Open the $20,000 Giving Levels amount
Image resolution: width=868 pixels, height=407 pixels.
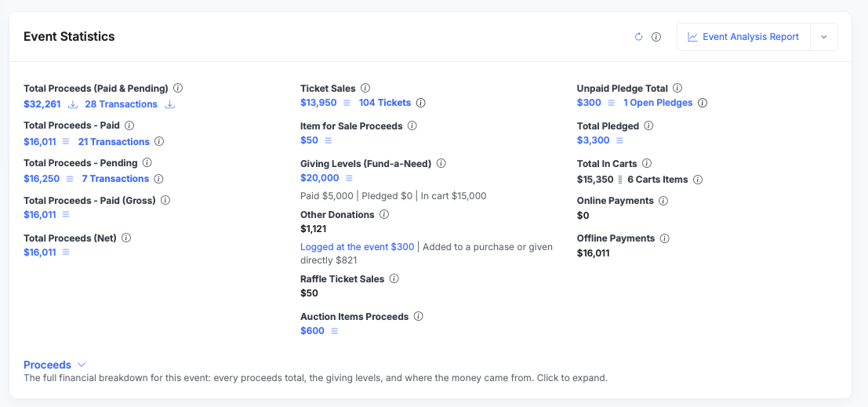pyautogui.click(x=319, y=178)
